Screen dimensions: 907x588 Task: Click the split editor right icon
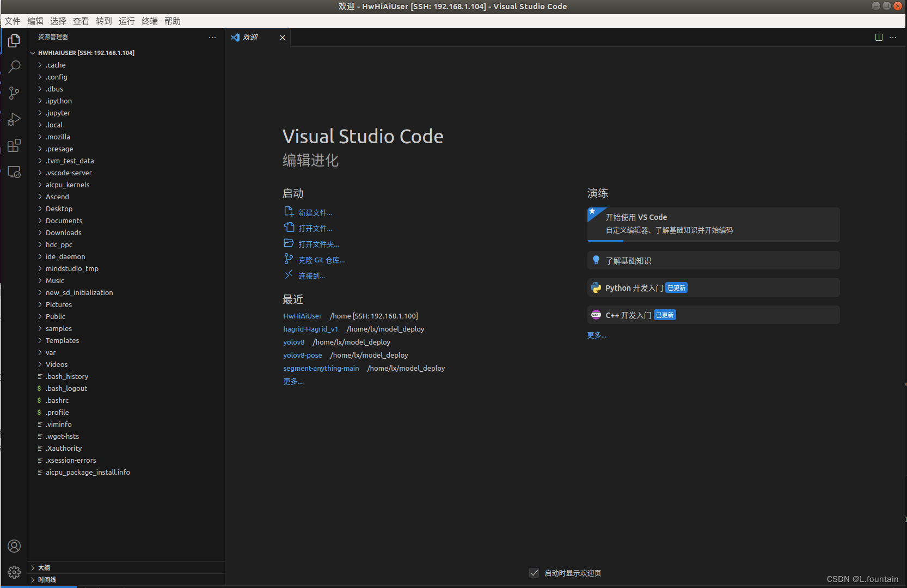click(879, 37)
